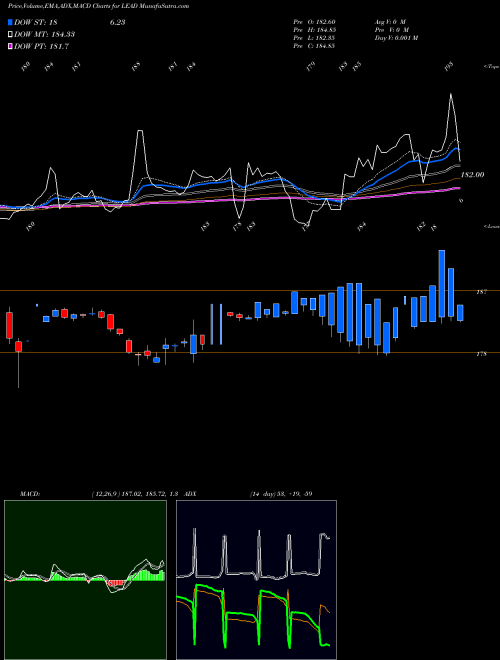Image resolution: width=500 pixels, height=660 pixels.
Task: Open the green MACD histogram panel
Action: pos(85,580)
